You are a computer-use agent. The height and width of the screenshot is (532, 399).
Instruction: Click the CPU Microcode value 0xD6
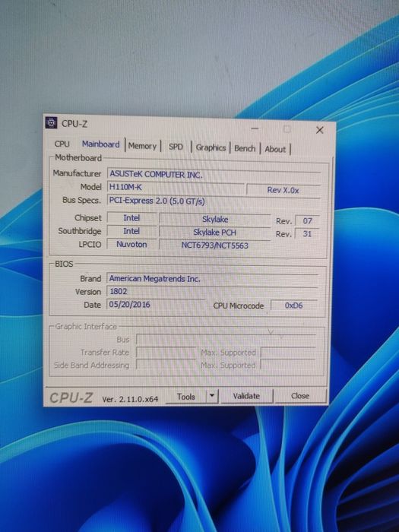pos(294,306)
